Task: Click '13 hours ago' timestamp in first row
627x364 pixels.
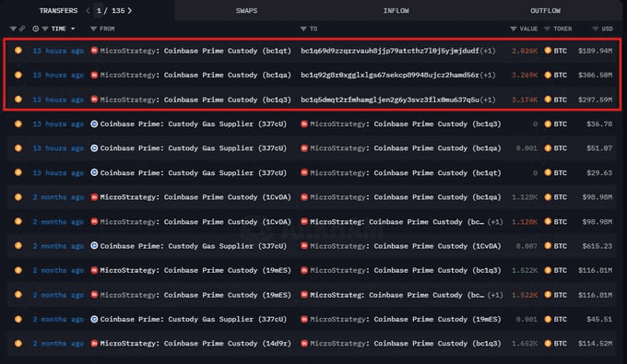Action: (58, 51)
